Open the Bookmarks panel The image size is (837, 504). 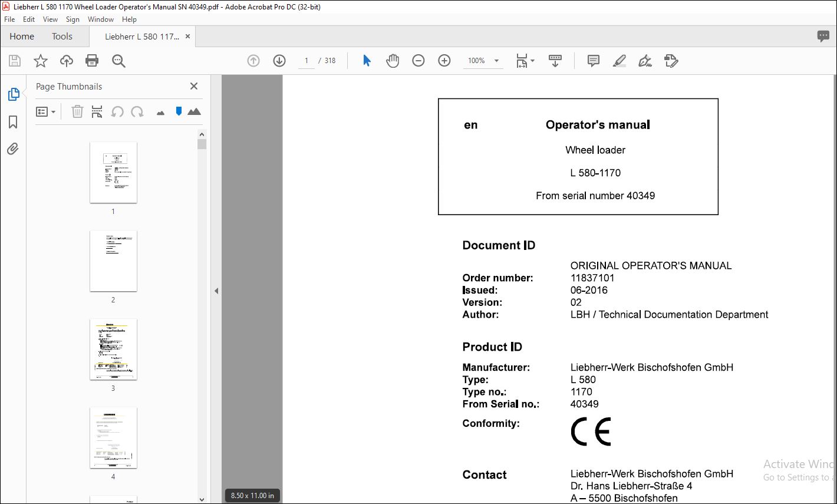(13, 122)
